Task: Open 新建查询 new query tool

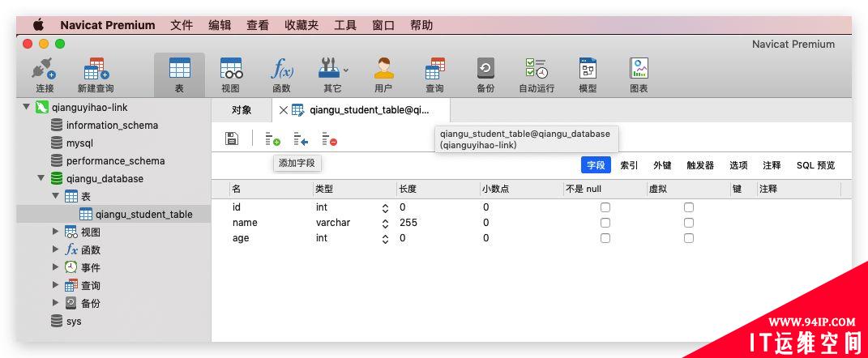Action: pos(96,75)
